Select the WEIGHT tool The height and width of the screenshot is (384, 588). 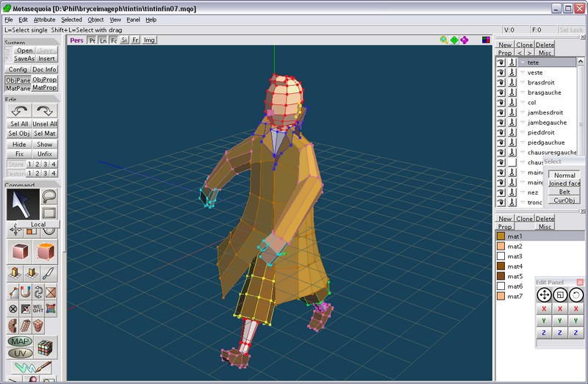pyautogui.click(x=38, y=308)
